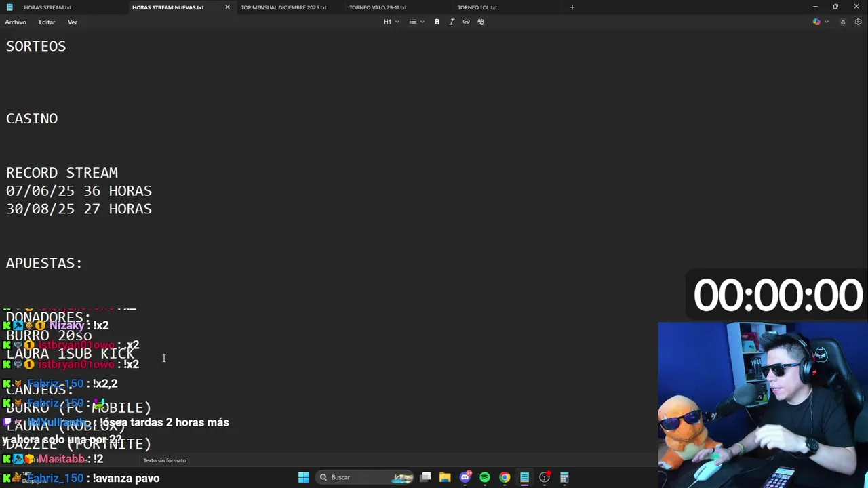This screenshot has width=868, height=488.
Task: Open Discord from the taskbar
Action: (x=465, y=477)
